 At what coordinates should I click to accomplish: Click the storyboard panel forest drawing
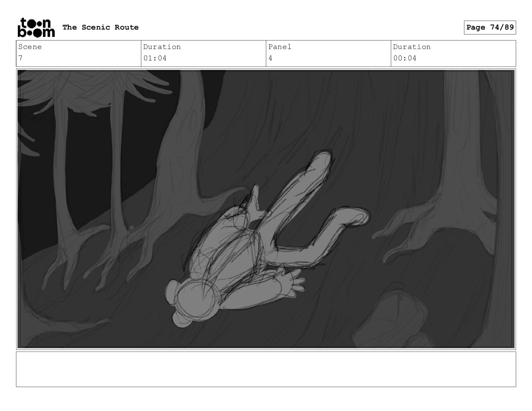click(266, 209)
